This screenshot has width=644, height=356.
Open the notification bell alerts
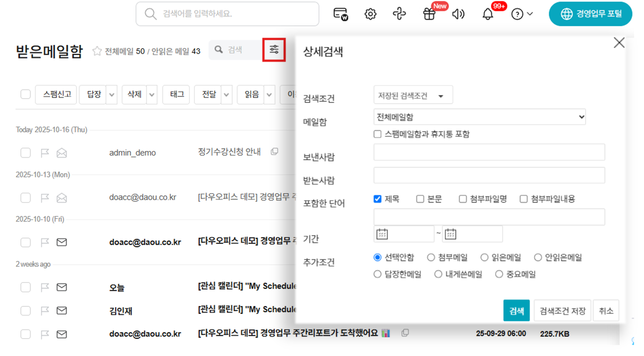(x=487, y=14)
